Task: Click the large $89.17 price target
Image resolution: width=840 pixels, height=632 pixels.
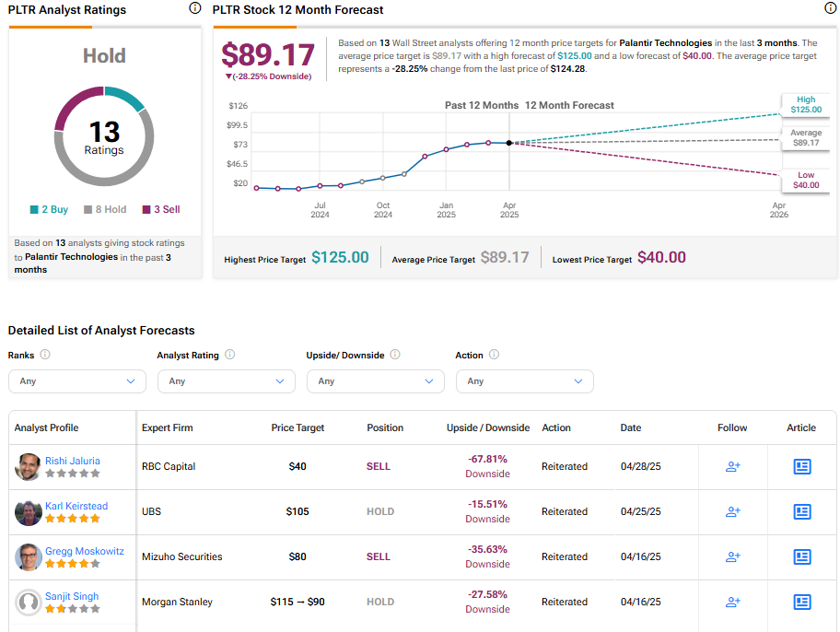Action: [268, 55]
